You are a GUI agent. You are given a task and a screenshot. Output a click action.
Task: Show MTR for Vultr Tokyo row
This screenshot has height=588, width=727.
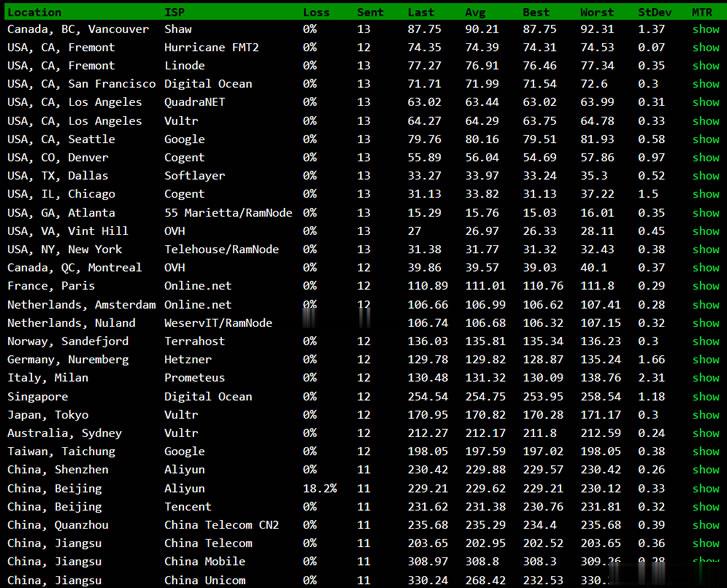point(706,415)
